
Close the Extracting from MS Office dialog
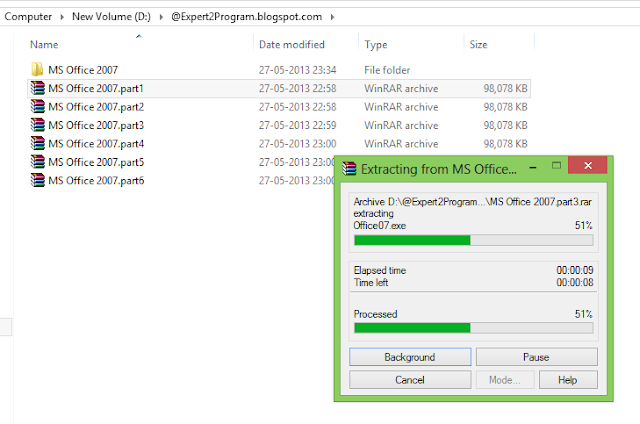tap(588, 165)
